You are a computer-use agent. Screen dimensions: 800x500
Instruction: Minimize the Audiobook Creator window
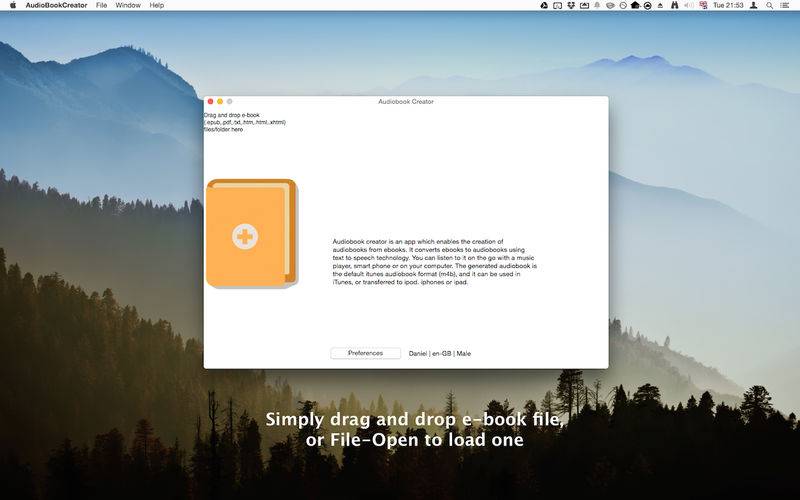pyautogui.click(x=220, y=102)
